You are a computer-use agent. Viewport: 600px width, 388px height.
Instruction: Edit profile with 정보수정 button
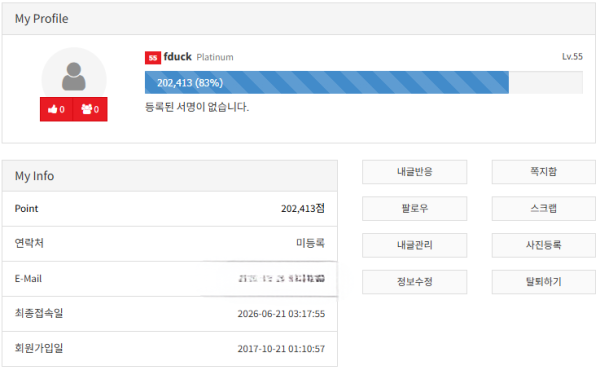point(414,282)
